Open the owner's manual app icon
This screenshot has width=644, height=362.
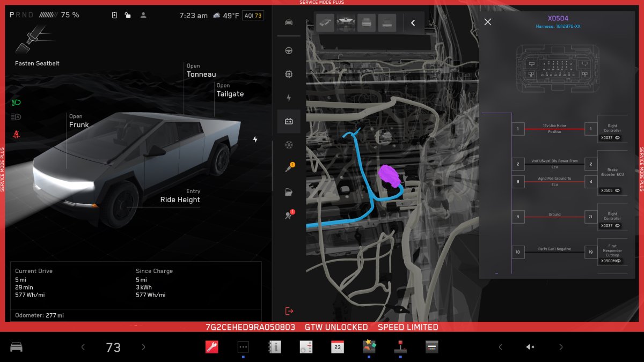click(274, 347)
